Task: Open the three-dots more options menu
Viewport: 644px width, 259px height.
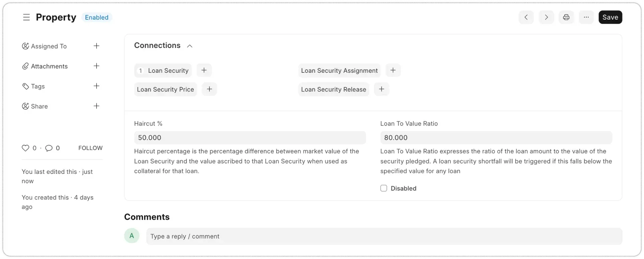Action: 586,17
